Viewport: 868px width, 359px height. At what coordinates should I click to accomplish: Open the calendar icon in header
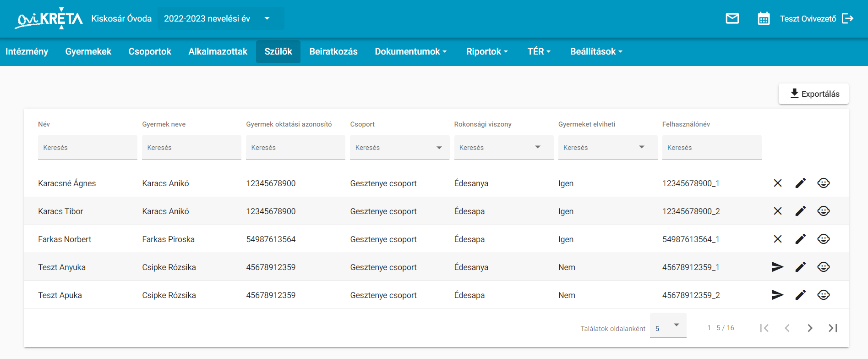(x=764, y=18)
